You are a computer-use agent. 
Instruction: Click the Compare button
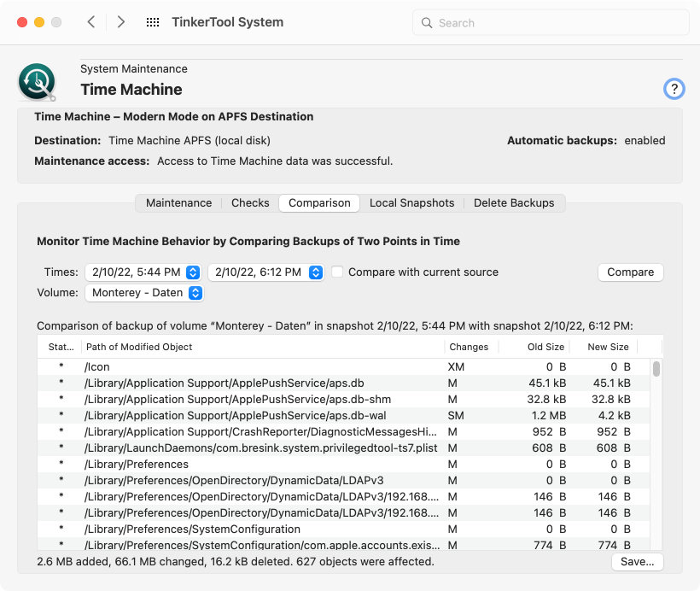(x=630, y=272)
